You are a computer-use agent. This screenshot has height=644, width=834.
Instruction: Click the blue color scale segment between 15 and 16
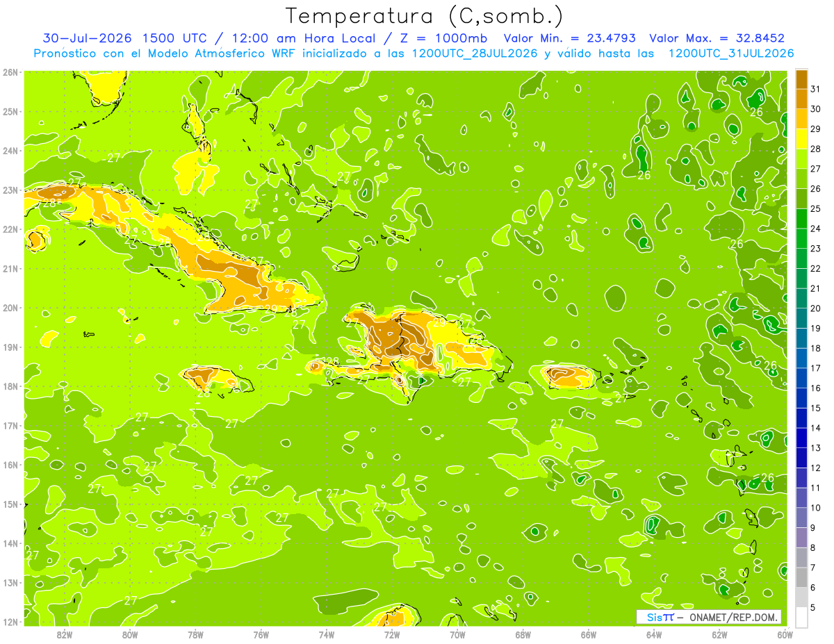point(801,398)
